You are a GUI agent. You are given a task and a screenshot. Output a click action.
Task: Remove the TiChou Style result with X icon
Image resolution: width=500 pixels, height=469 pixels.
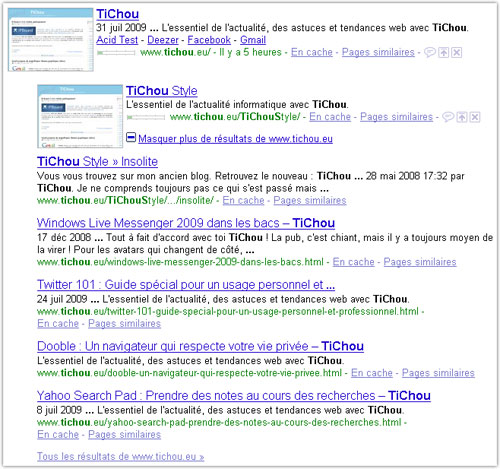point(475,117)
